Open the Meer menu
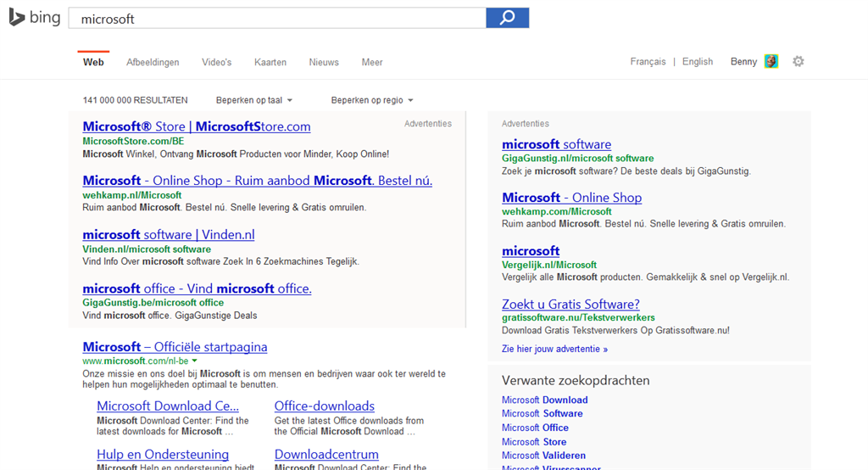This screenshot has height=470, width=868. click(x=372, y=62)
